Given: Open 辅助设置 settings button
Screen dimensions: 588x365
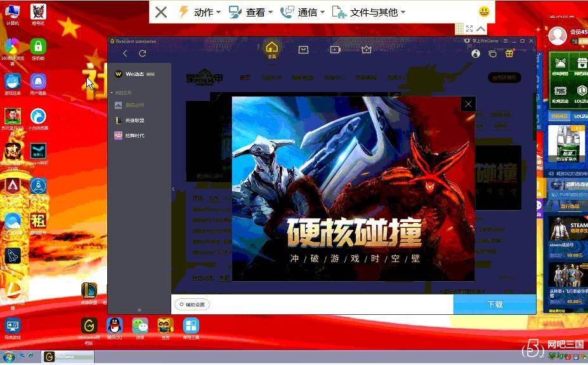Looking at the screenshot, I should click(192, 305).
